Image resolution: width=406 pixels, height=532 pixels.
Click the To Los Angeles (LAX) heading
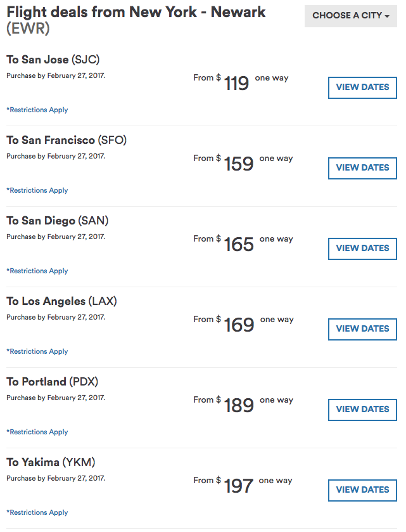(61, 301)
